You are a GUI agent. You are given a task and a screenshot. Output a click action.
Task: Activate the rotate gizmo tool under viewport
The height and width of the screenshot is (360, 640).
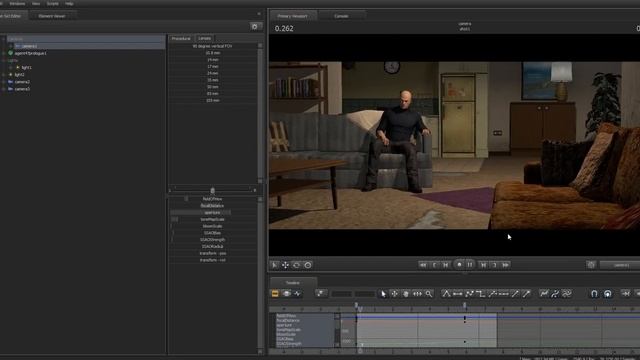pyautogui.click(x=297, y=265)
